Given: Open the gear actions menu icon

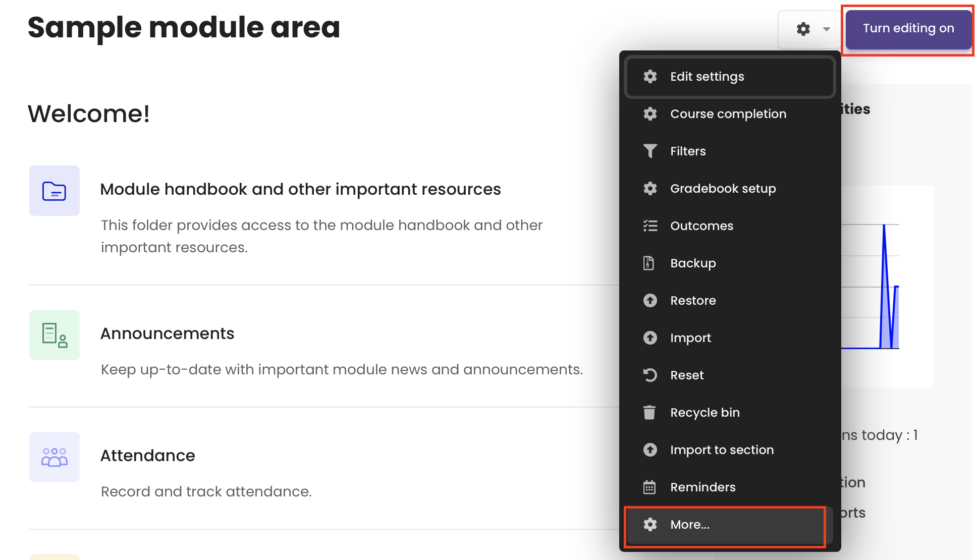Looking at the screenshot, I should pyautogui.click(x=803, y=29).
